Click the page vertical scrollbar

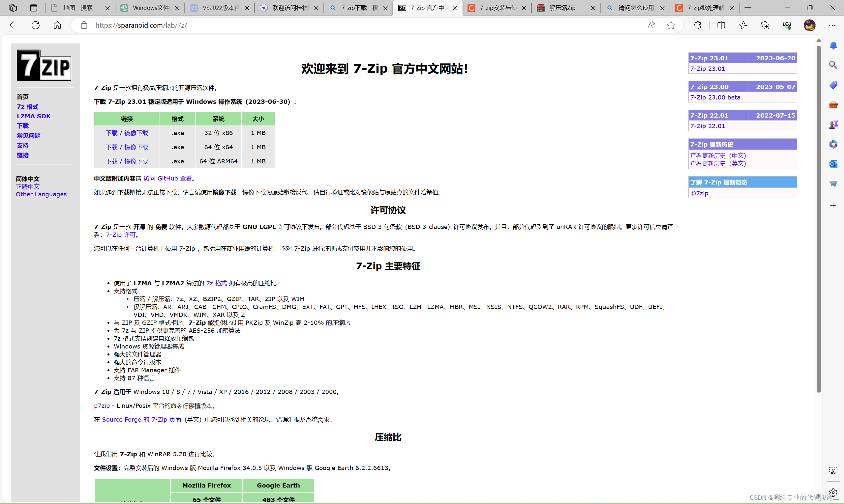(x=819, y=217)
